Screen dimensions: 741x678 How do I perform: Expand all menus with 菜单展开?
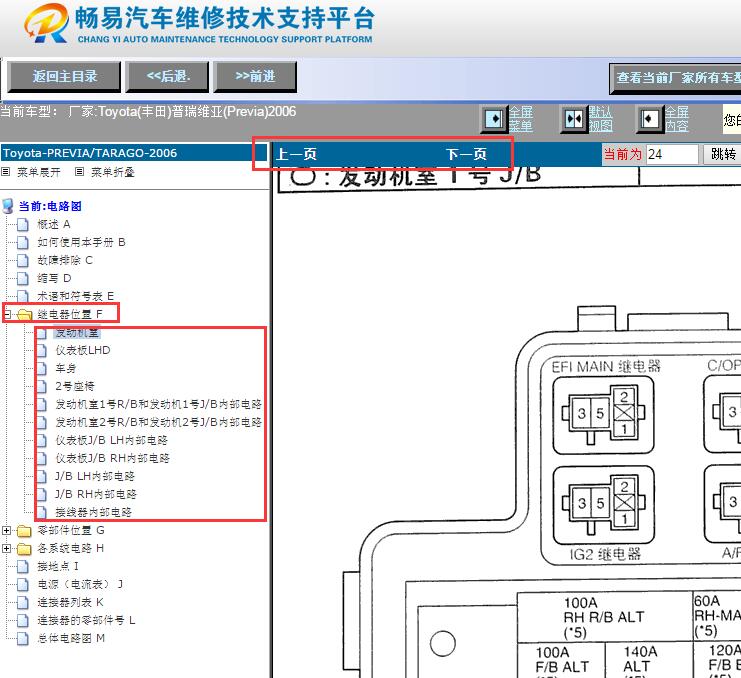point(39,172)
